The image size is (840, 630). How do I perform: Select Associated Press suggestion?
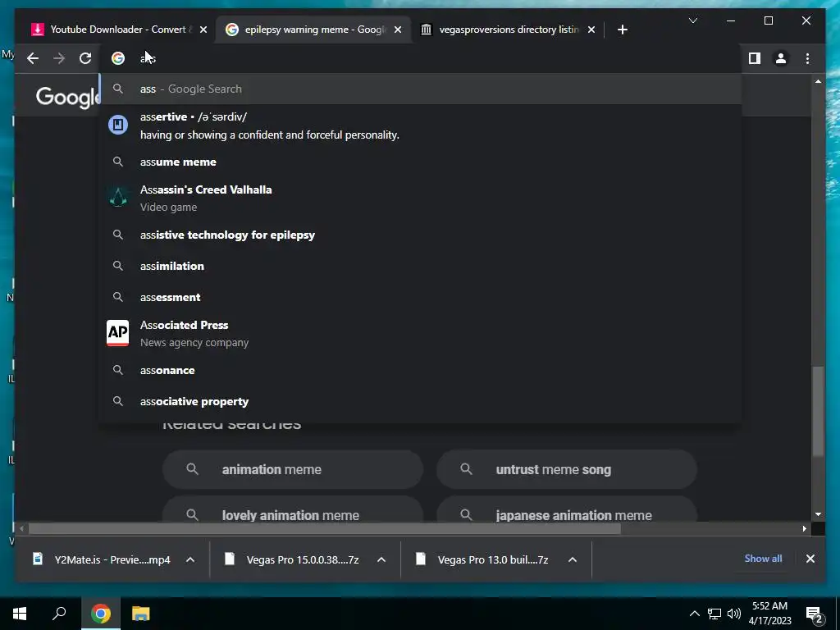(421, 334)
